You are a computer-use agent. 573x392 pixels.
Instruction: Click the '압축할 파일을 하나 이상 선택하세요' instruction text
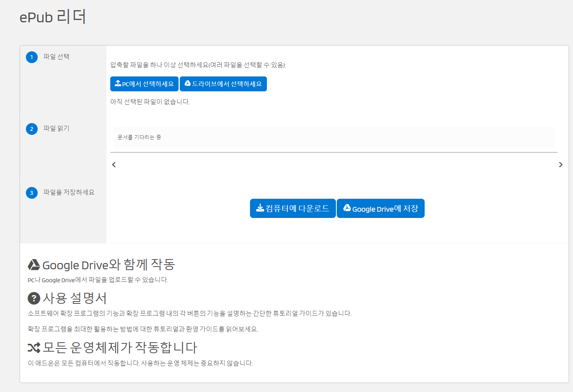(x=198, y=65)
